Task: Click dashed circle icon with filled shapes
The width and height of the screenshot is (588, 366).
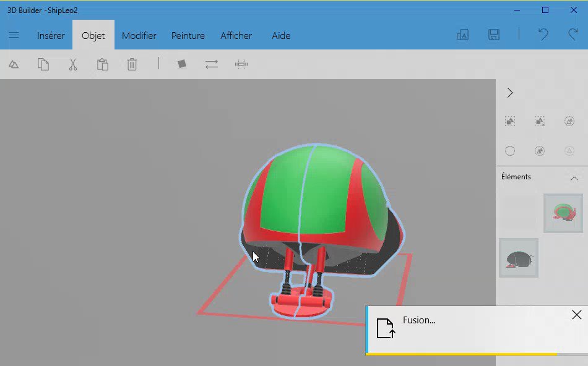Action: (540, 151)
